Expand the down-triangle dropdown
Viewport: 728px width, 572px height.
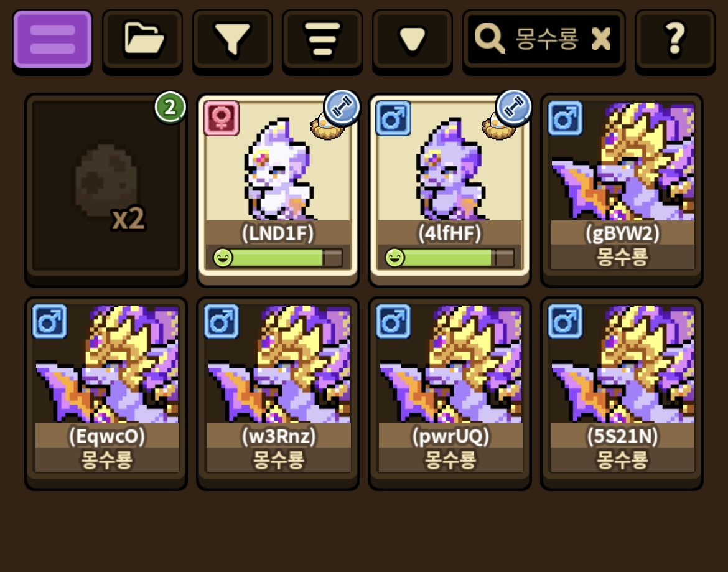413,40
